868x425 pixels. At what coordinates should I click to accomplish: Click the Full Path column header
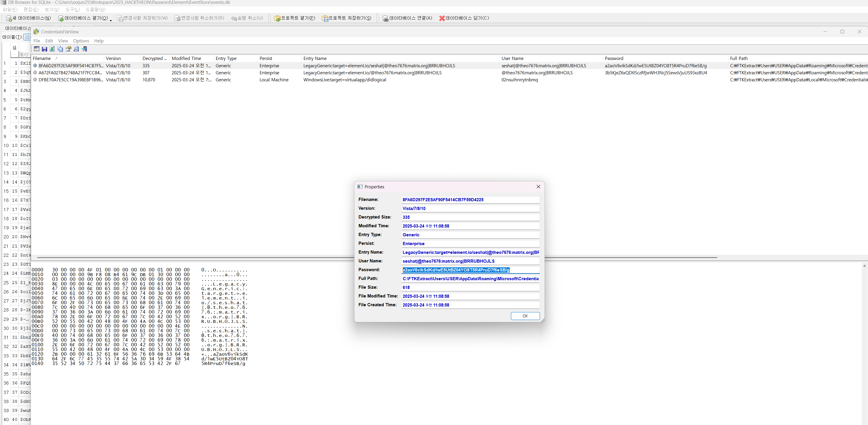(x=798, y=58)
